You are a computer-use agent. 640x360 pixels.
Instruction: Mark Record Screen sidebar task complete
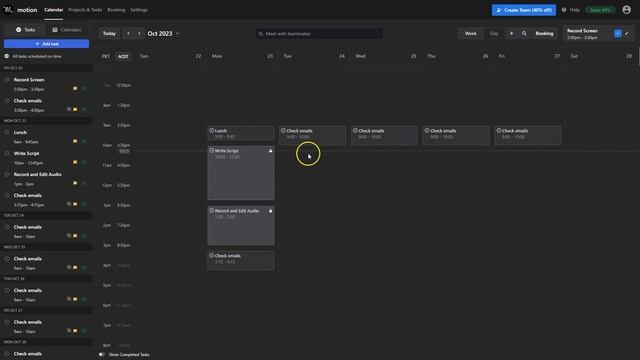[x=7, y=80]
